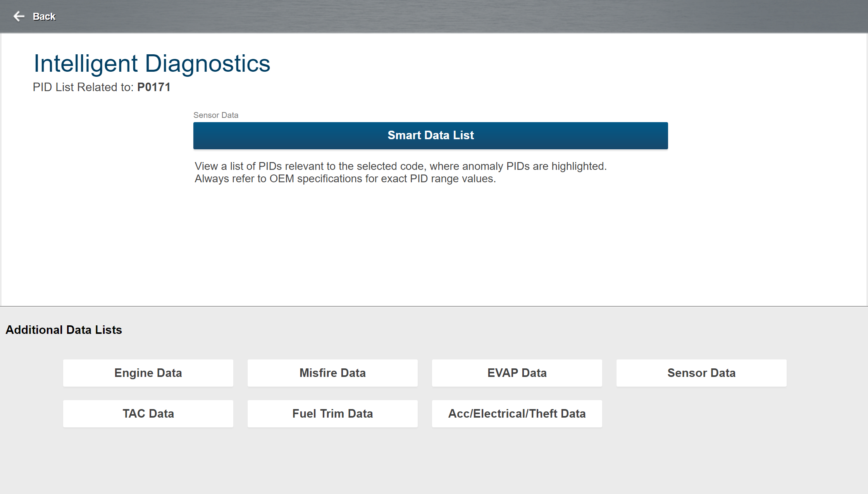Click the Intelligent Diagnostics page title
Viewport: 868px width, 494px height.
tap(152, 64)
